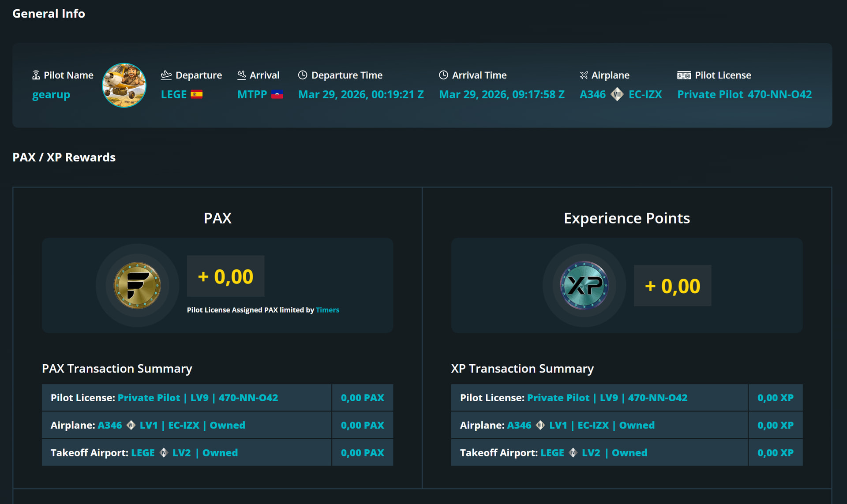Click the tier badge beside A346 in General Info

(617, 94)
